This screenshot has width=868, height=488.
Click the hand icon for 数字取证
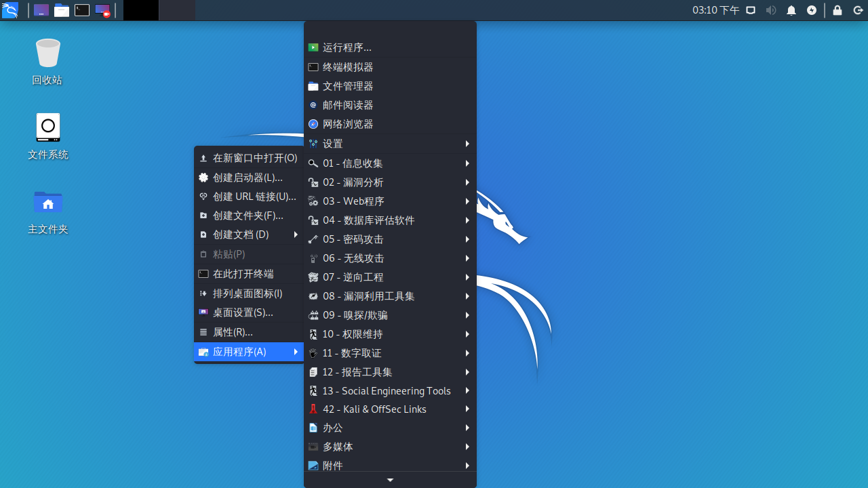pyautogui.click(x=313, y=353)
